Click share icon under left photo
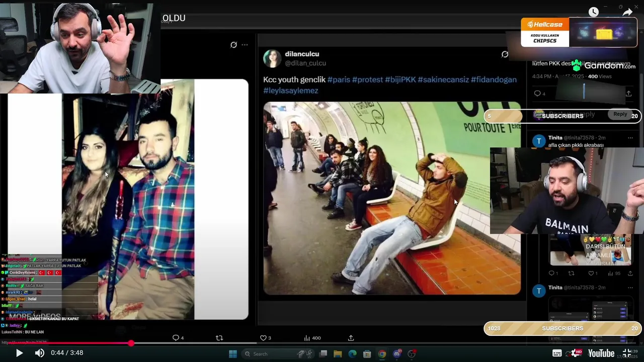This screenshot has width=644, height=362. (x=351, y=338)
